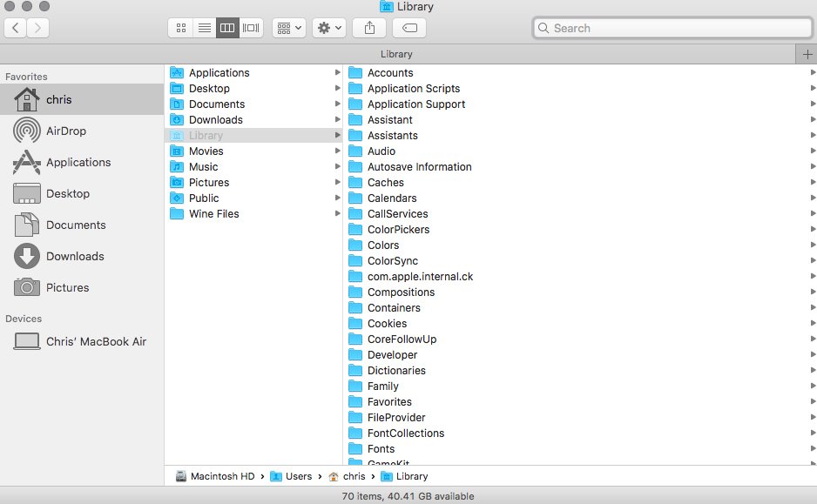This screenshot has width=817, height=504.
Task: Click the Edit Tags toolbar button
Action: pyautogui.click(x=409, y=28)
